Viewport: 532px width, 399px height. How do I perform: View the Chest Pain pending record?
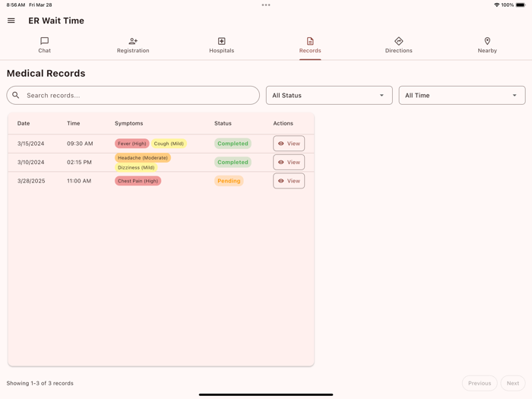tap(289, 181)
